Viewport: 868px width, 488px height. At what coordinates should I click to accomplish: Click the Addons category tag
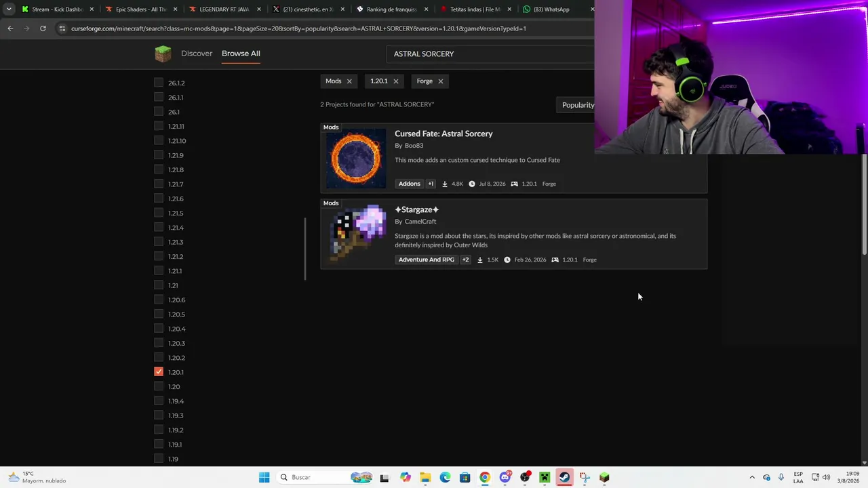click(410, 184)
